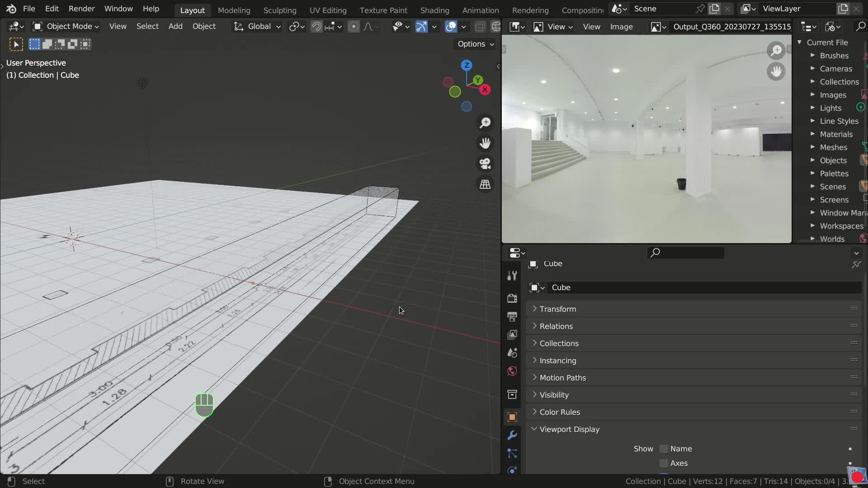Switch to the Shading workspace tab
Viewport: 868px width, 488px height.
(434, 10)
